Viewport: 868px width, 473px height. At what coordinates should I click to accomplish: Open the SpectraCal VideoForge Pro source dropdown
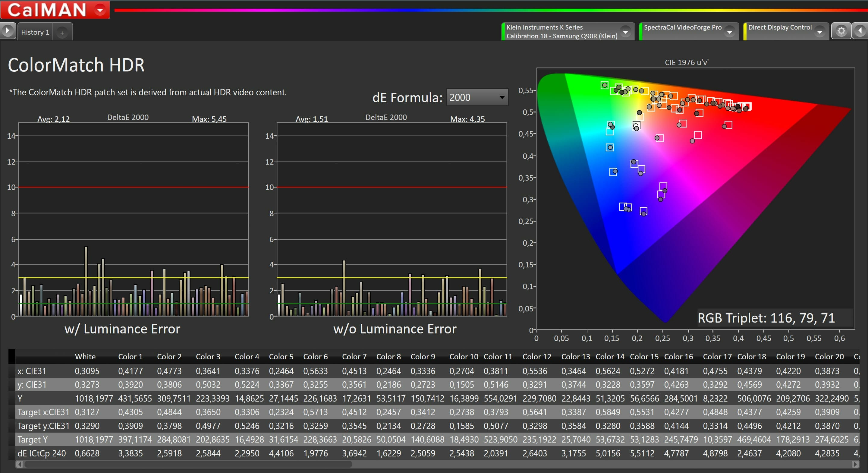tap(729, 32)
